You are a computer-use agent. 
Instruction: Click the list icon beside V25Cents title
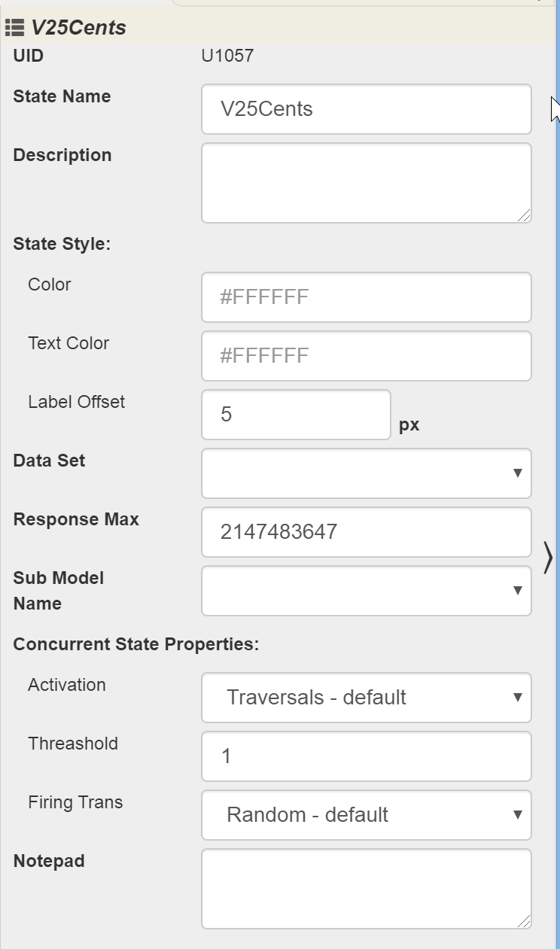point(14,29)
